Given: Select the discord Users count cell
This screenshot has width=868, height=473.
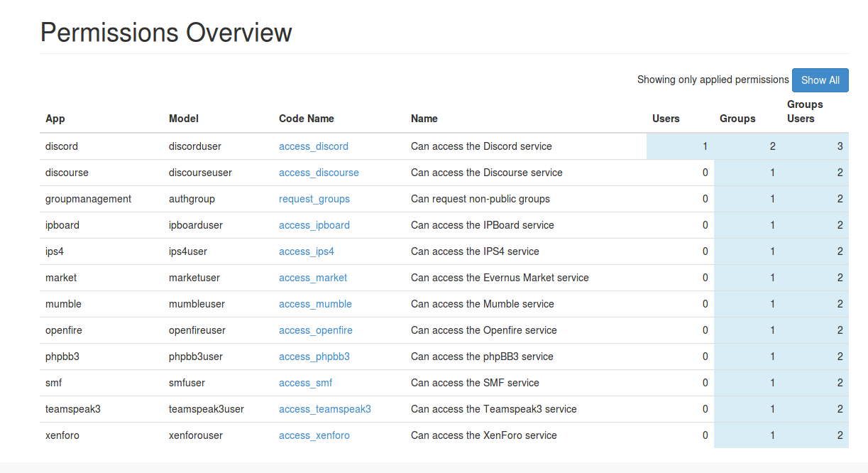Looking at the screenshot, I should click(680, 146).
